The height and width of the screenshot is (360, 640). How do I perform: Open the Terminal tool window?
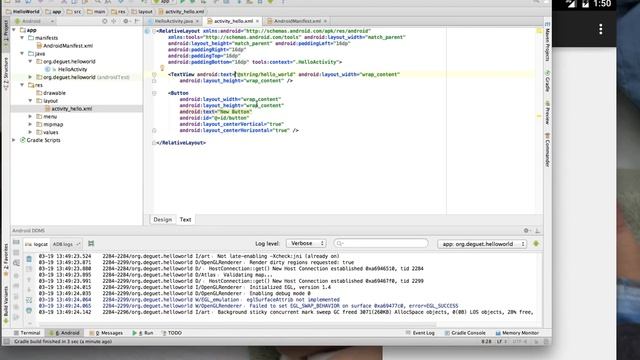27,333
